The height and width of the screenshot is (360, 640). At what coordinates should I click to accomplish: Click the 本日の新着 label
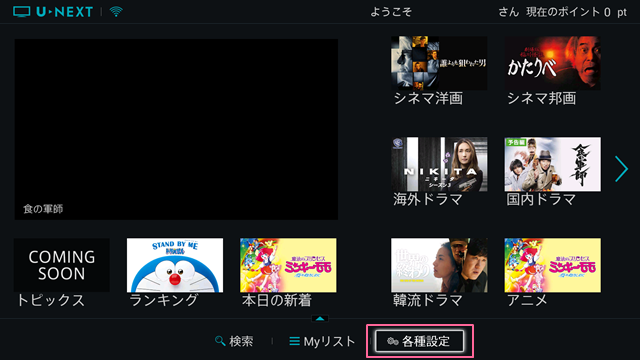point(277,301)
